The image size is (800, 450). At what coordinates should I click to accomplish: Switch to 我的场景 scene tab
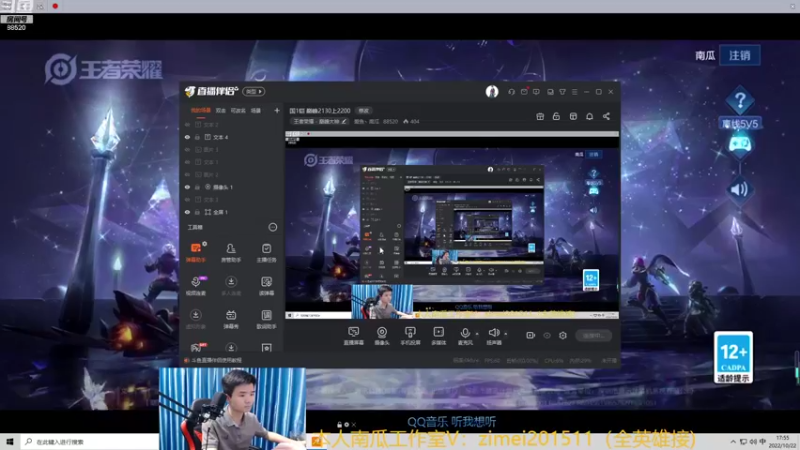[x=201, y=110]
